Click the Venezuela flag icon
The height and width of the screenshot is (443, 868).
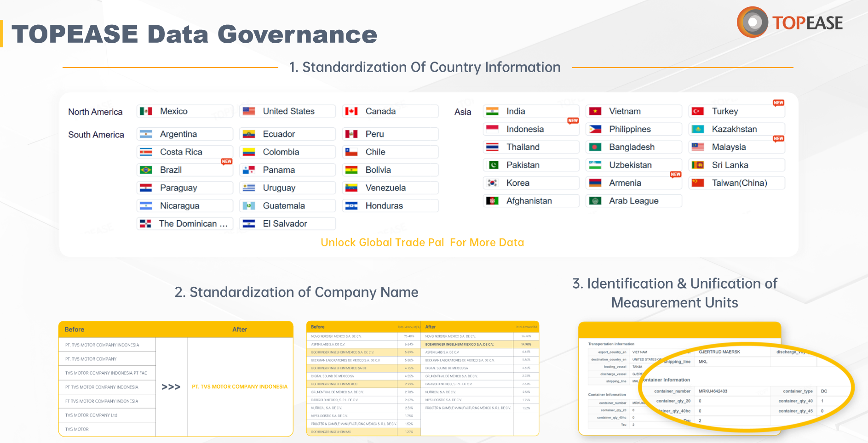[351, 188]
